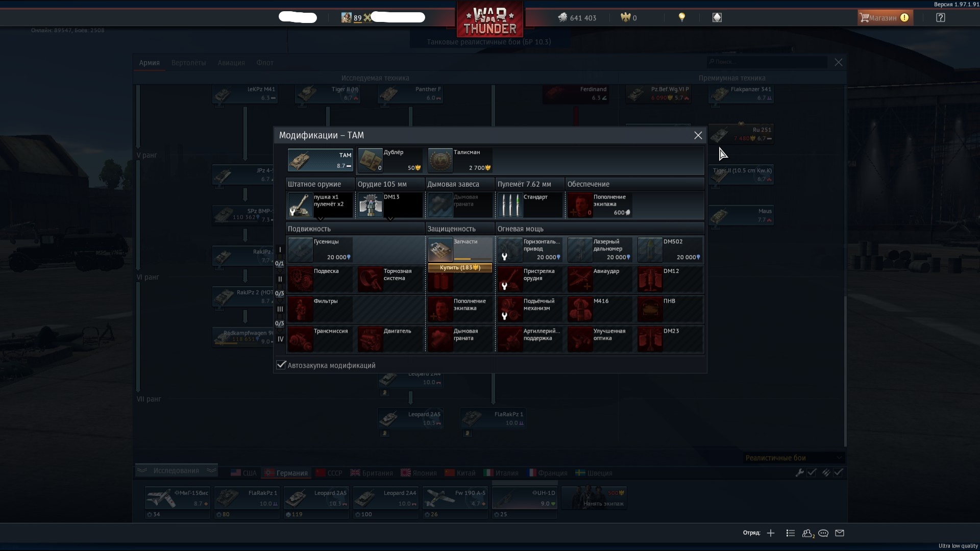Switch to the Флот tab

265,63
